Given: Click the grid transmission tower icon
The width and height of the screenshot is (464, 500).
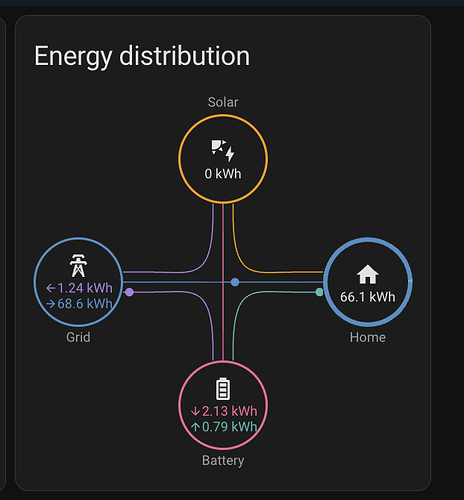Looking at the screenshot, I should [x=78, y=266].
